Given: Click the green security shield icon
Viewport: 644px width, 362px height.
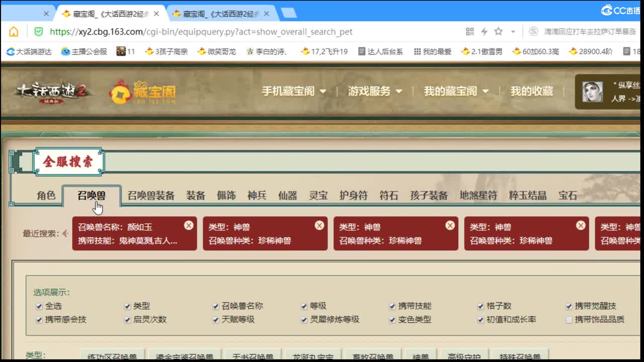Looking at the screenshot, I should pyautogui.click(x=39, y=32).
